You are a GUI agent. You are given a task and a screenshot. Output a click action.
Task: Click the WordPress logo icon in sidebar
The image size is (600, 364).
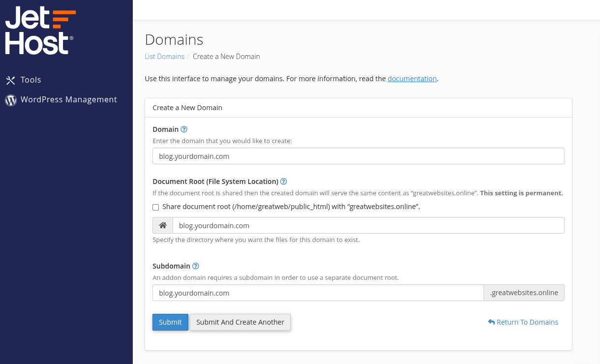pyautogui.click(x=10, y=100)
